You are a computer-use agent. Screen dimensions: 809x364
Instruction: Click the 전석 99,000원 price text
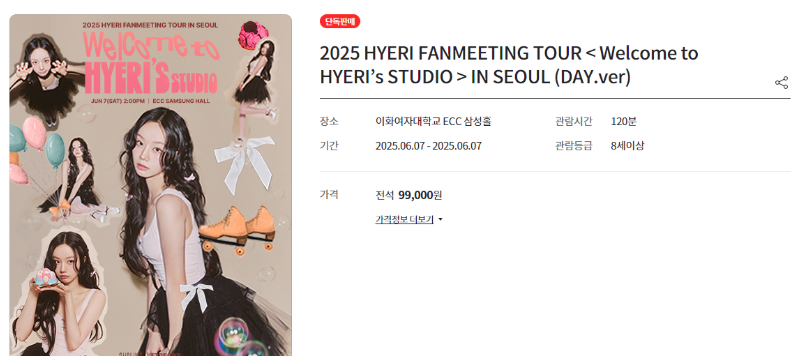point(409,195)
